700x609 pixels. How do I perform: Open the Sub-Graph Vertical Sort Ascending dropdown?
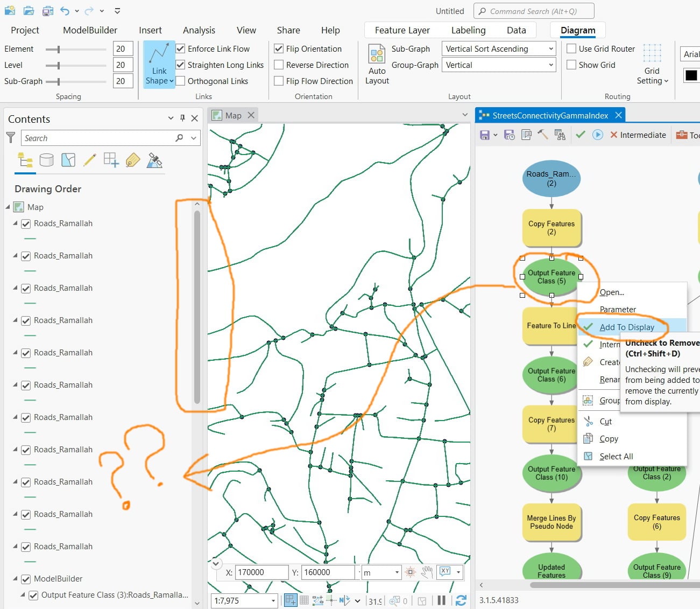499,48
